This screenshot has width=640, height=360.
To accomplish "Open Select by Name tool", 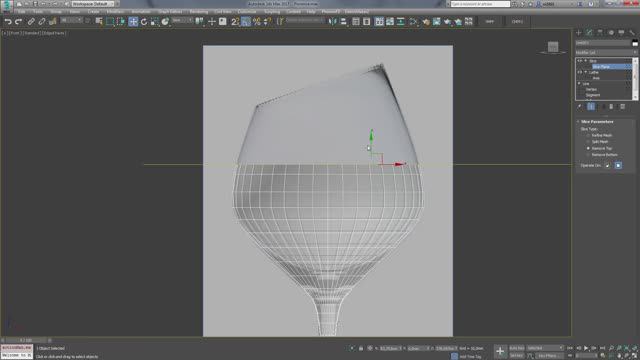I will 99,22.
